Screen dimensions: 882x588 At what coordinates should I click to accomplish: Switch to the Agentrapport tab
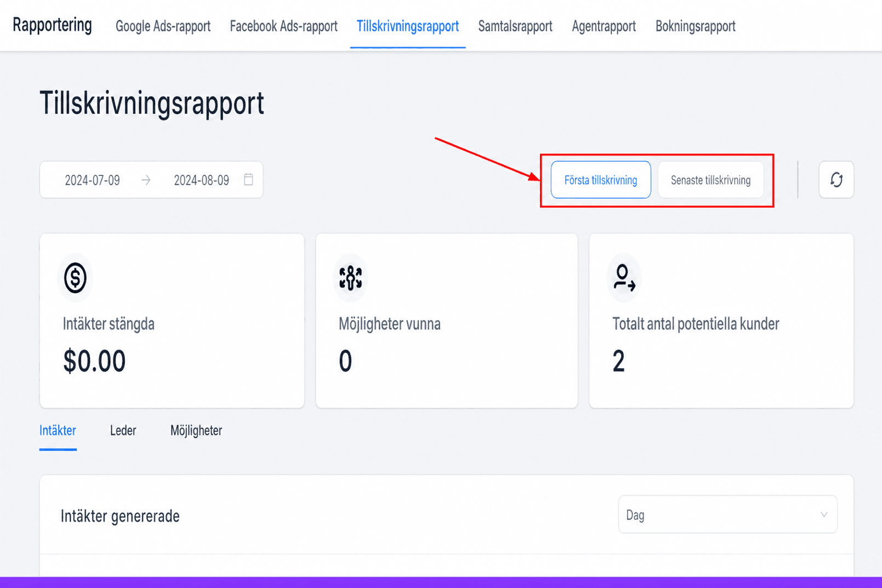[604, 26]
